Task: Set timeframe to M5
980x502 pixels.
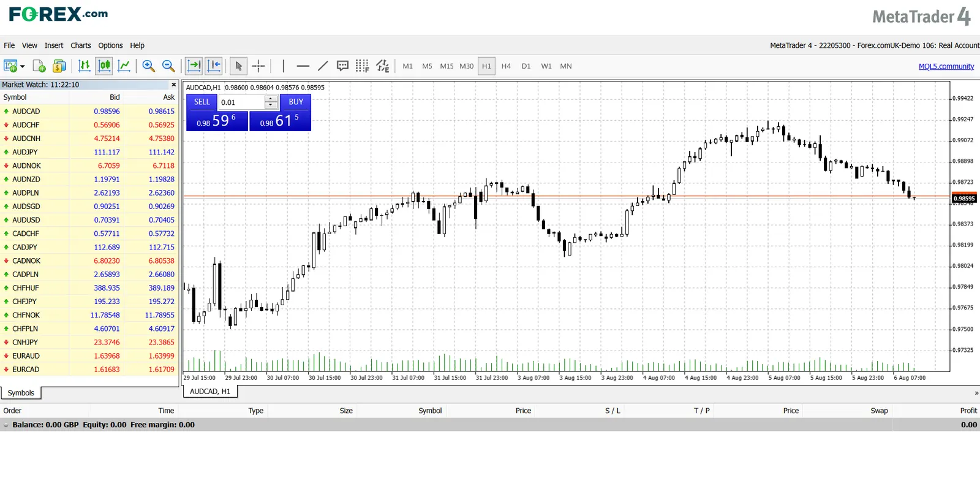Action: 428,66
